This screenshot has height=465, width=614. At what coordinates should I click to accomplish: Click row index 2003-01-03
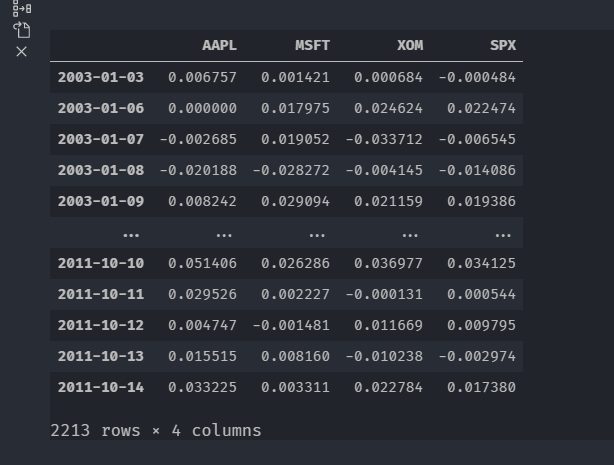point(101,77)
